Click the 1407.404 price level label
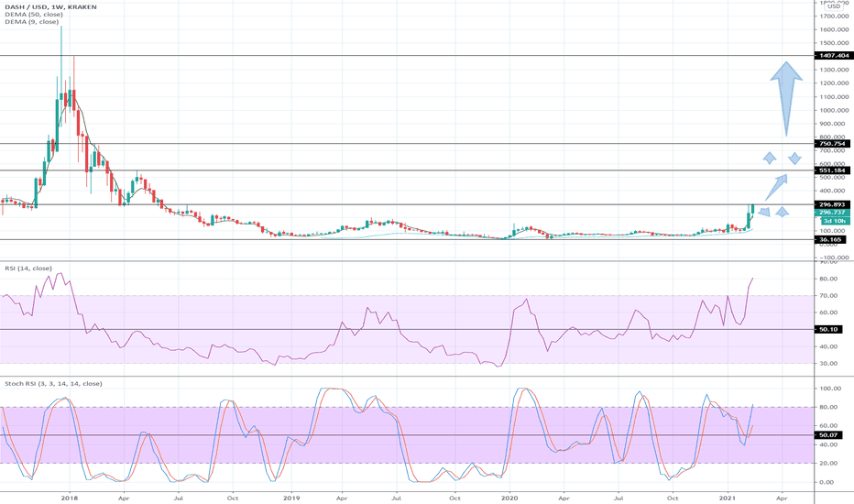The image size is (854, 504). pyautogui.click(x=834, y=56)
